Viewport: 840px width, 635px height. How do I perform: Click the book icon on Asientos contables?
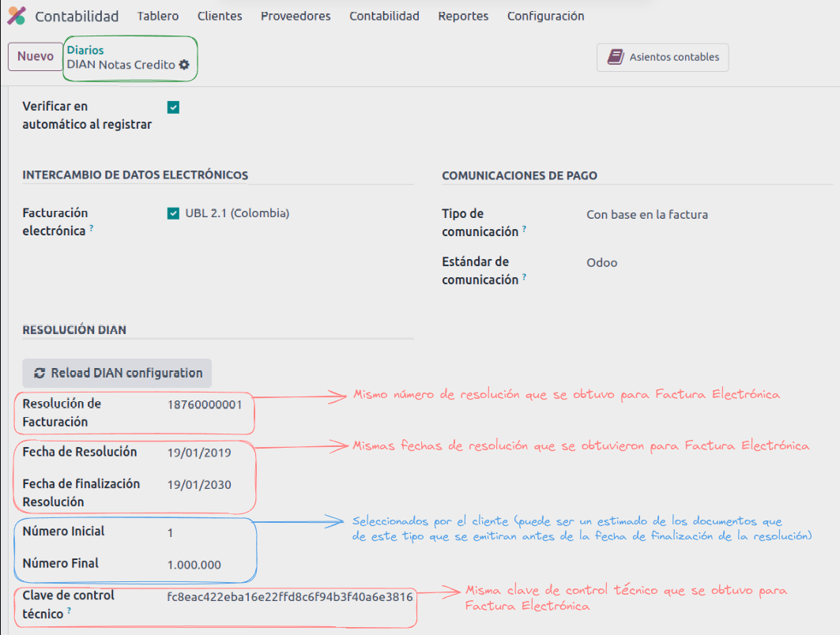click(616, 57)
